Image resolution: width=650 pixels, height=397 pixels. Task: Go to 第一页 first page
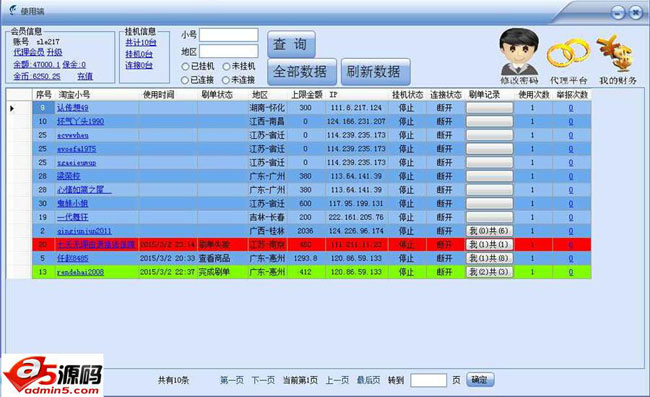[x=232, y=380]
